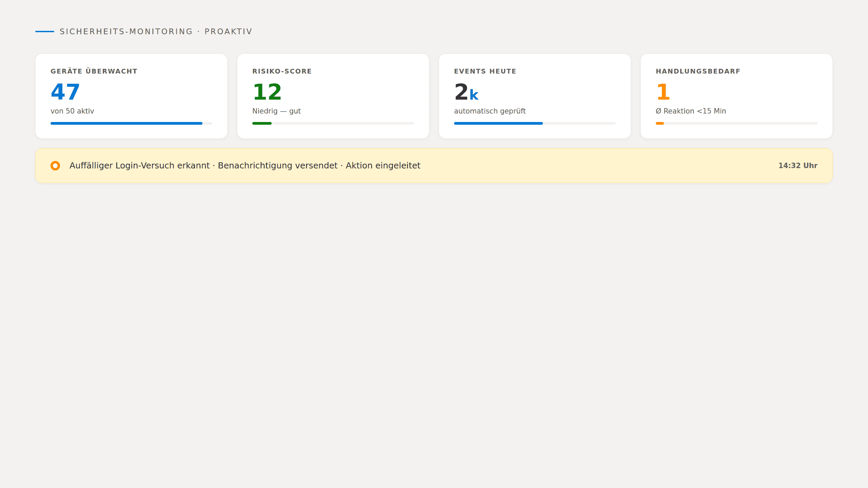Click the "automatisch geprüft" caption
The image size is (868, 488).
490,111
